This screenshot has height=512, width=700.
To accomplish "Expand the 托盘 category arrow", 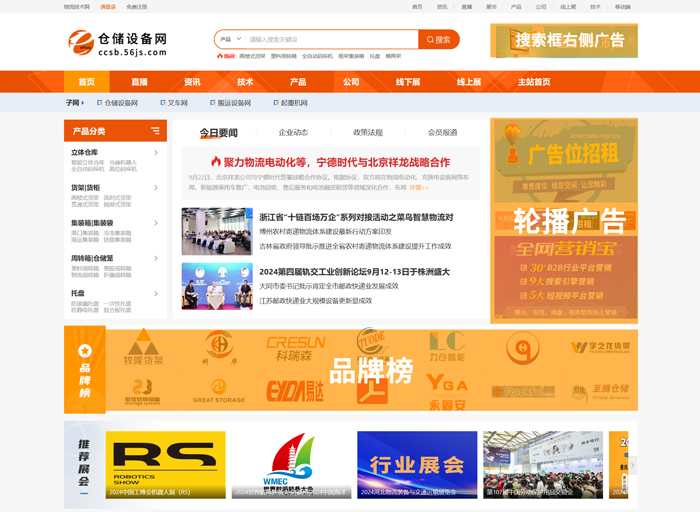I will point(155,294).
